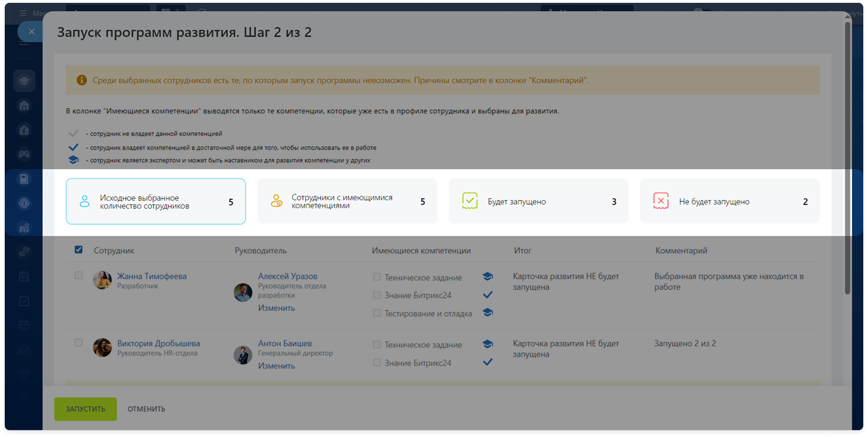
Task: Check the box for Жанна Тимофеева
Action: 79,275
